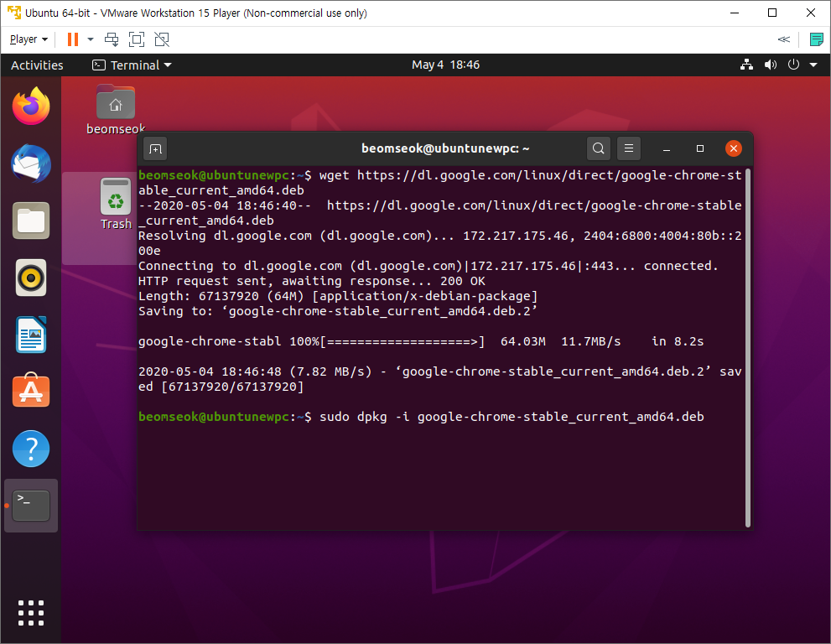The image size is (831, 644).
Task: Open the VMware Player menu
Action: [29, 39]
